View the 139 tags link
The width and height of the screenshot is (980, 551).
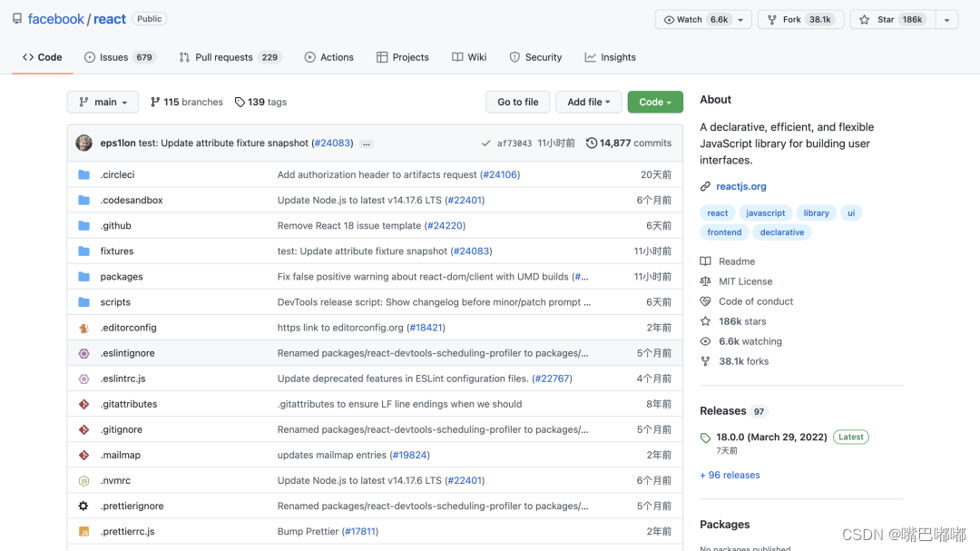pos(260,102)
